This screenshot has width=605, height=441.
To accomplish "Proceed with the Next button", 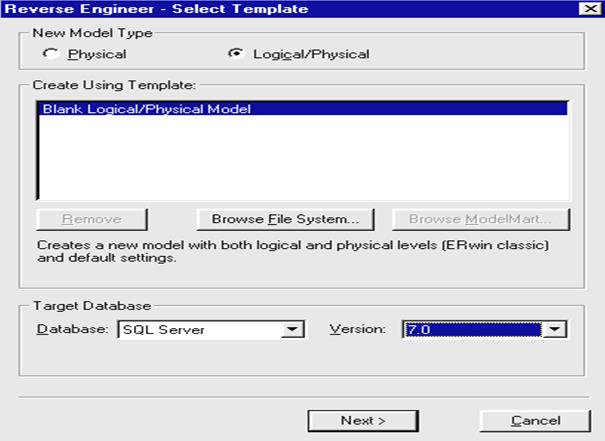I will 363,421.
